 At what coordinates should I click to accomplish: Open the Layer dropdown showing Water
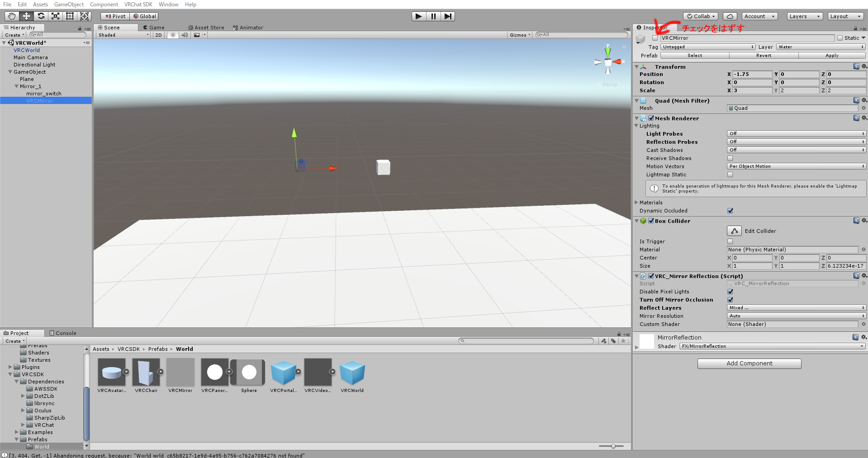[x=821, y=47]
